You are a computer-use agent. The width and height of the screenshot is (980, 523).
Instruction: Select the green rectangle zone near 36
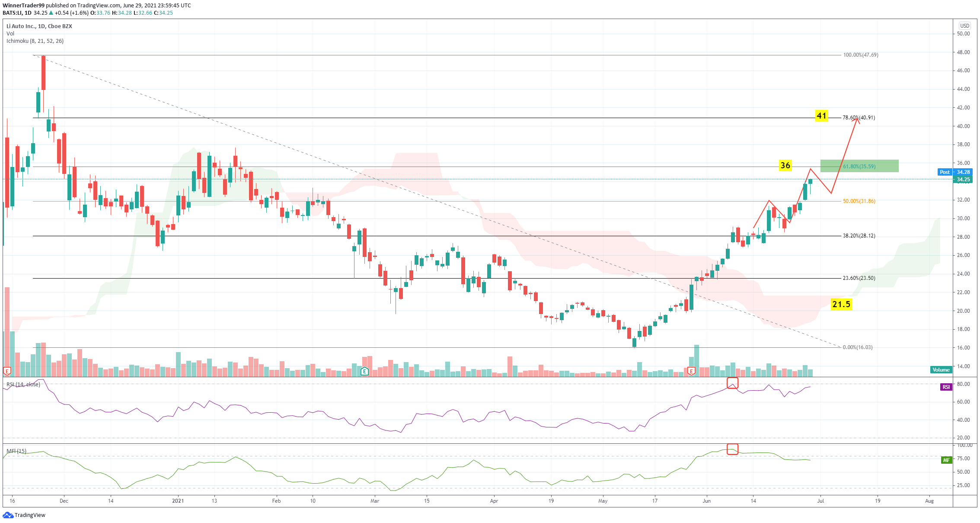tap(859, 166)
